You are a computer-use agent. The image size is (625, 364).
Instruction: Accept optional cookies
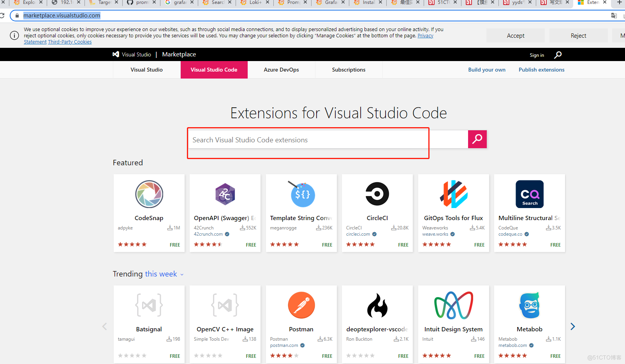pos(516,35)
